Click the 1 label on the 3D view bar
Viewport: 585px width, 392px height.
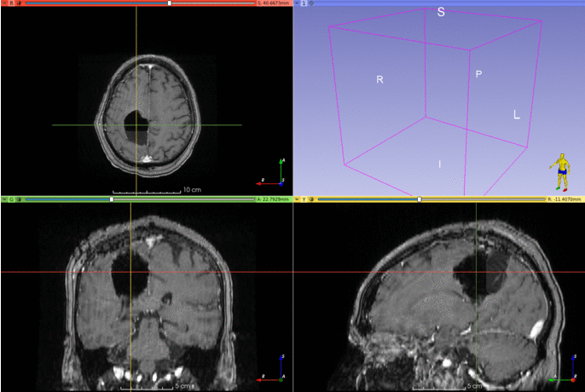point(304,3)
